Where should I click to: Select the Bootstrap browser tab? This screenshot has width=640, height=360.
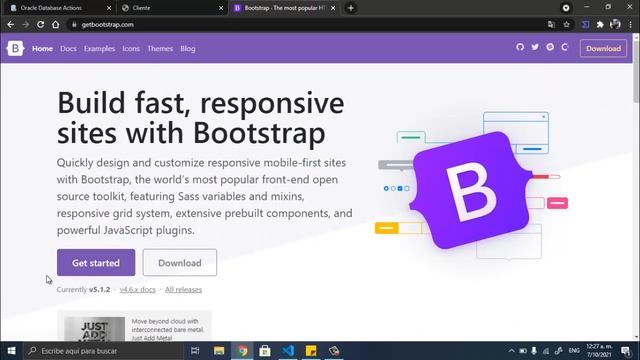pos(284,8)
